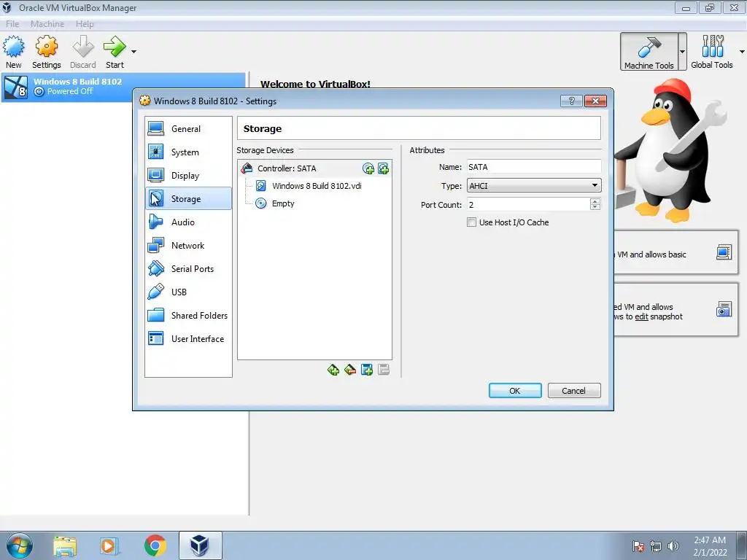Click the add new storage controller icon
The height and width of the screenshot is (560, 747).
pyautogui.click(x=333, y=370)
